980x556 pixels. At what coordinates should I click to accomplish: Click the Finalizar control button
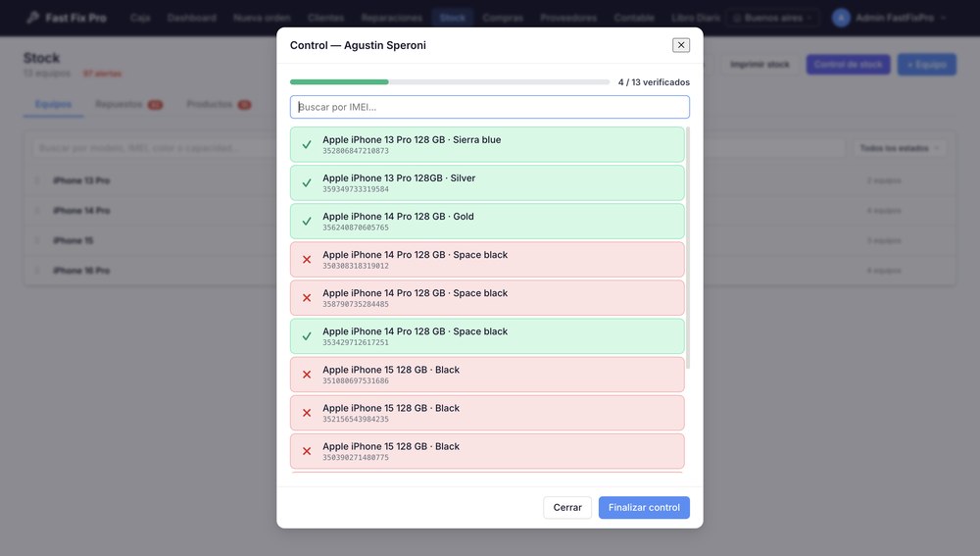pos(644,507)
